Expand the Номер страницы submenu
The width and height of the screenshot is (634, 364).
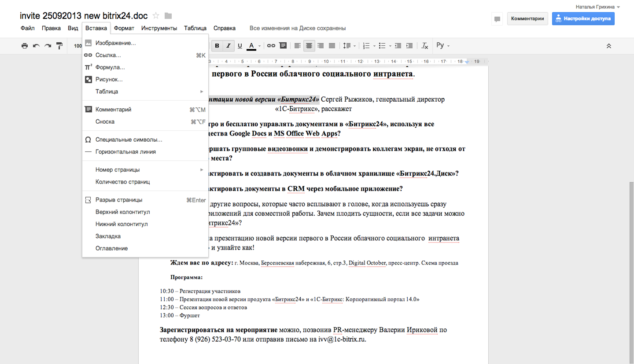tap(145, 170)
